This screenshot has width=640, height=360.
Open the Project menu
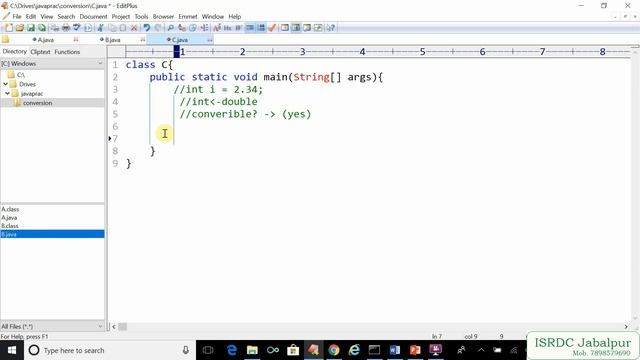(x=120, y=16)
